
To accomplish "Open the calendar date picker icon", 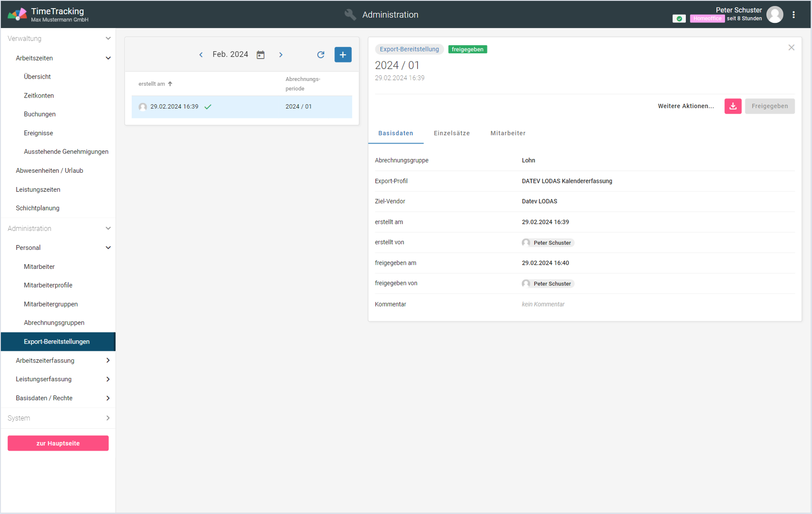I will click(261, 55).
